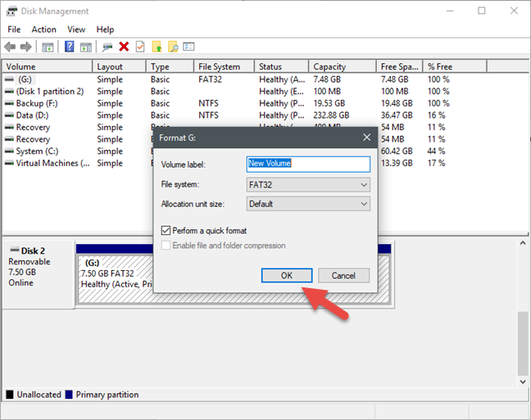Click the Volume label text field
The image size is (531, 420).
(x=308, y=164)
